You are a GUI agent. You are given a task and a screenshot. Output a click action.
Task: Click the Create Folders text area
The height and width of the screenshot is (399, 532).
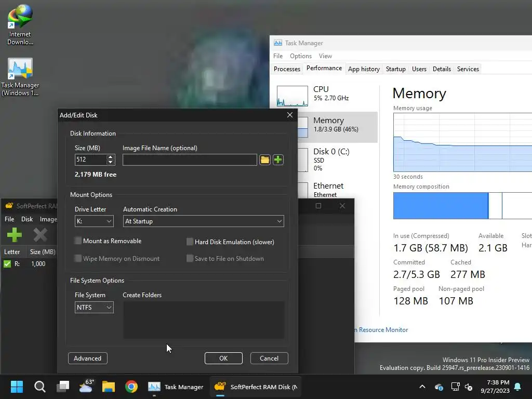[x=204, y=320]
